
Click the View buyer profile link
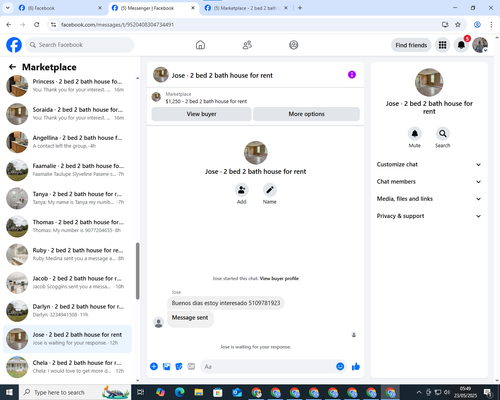point(279,279)
